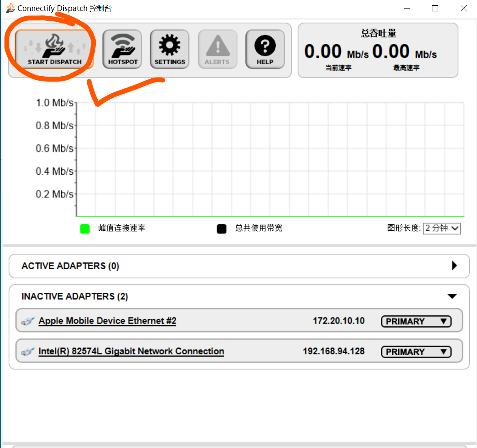Click the Start Dispatch button

54,49
